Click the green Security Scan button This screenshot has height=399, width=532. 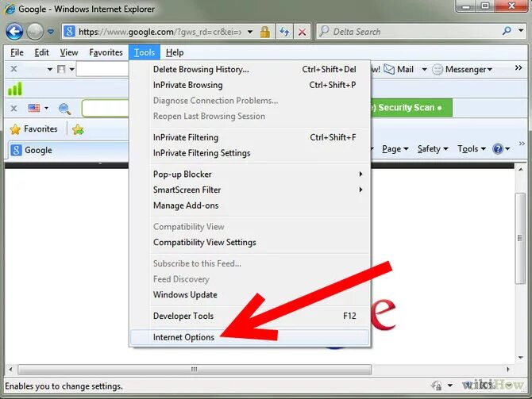[411, 107]
